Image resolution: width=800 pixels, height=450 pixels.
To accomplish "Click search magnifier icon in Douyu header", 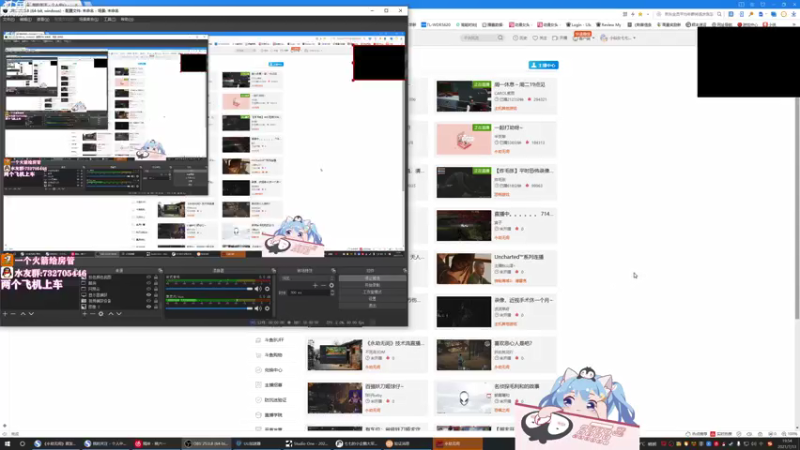I will tap(500, 38).
